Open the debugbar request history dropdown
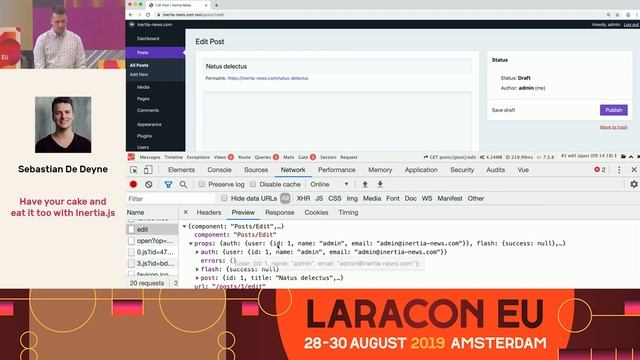The width and height of the screenshot is (640, 360). click(589, 156)
